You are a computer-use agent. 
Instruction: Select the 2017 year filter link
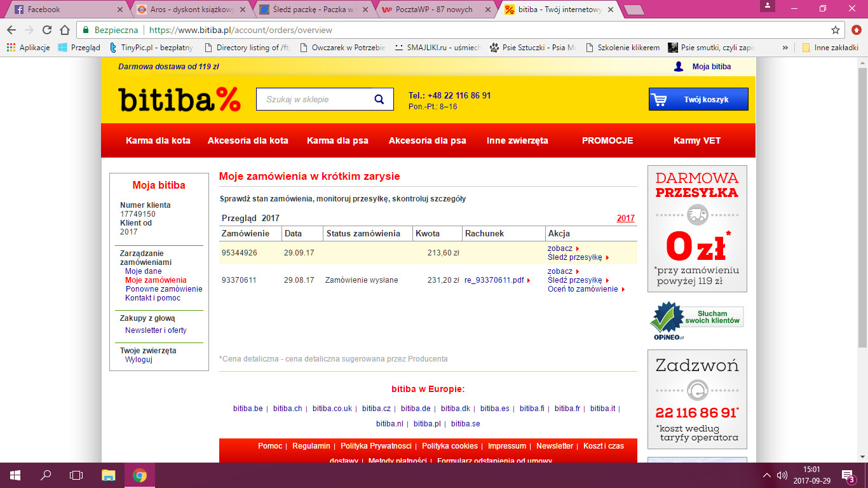[x=625, y=218]
